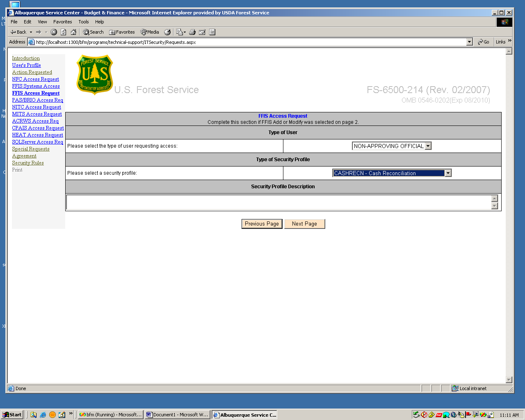Go to the User's Profile link
525x420 pixels.
coord(26,65)
